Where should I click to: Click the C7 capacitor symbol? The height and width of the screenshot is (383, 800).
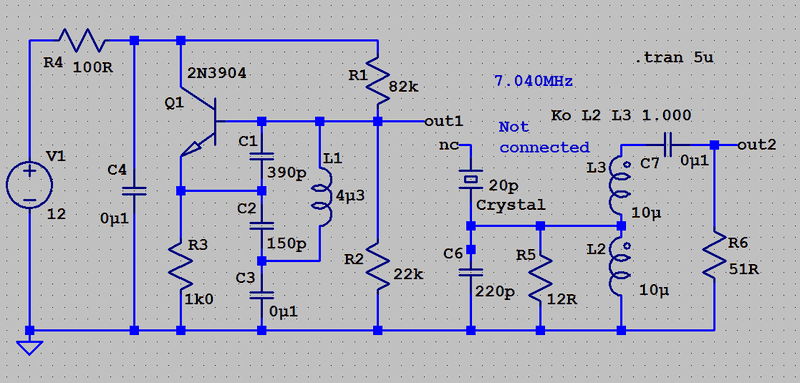(x=668, y=145)
